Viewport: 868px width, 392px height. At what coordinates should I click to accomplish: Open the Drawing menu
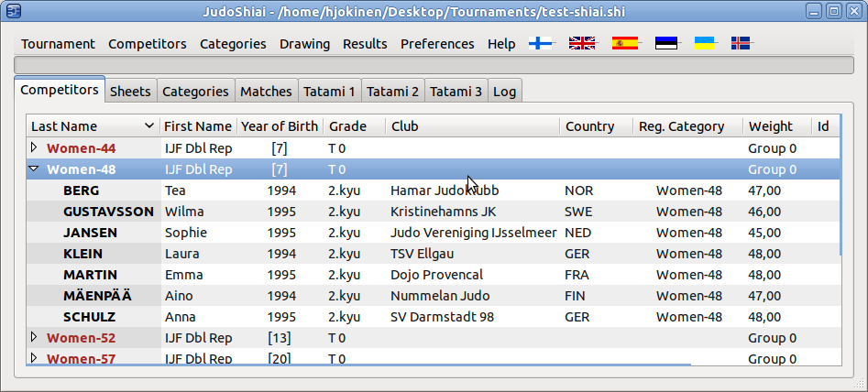click(304, 44)
